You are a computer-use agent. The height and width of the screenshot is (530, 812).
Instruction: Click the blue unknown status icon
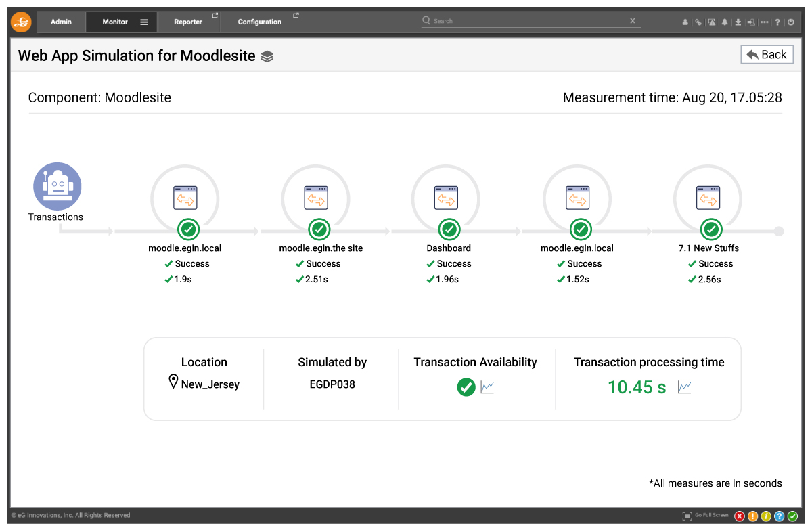tap(780, 516)
